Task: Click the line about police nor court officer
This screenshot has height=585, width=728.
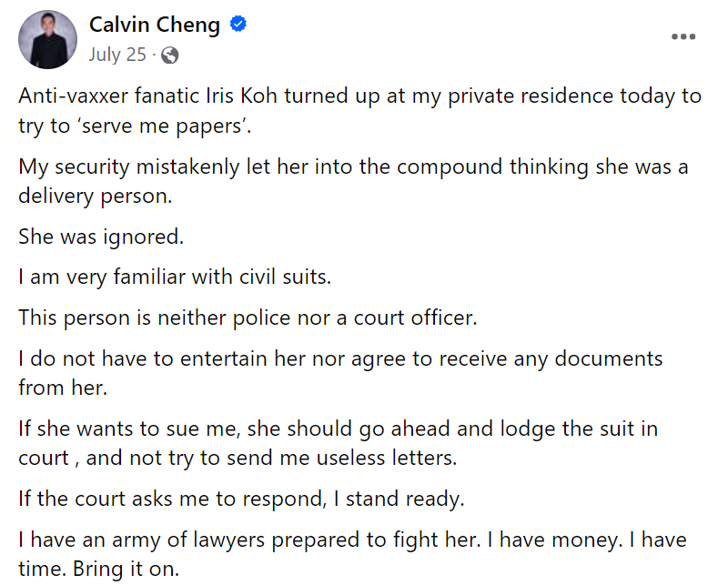Action: [244, 318]
